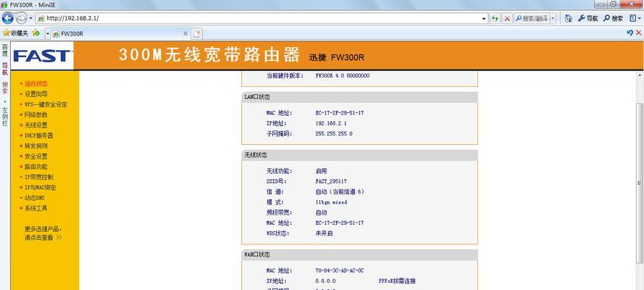Expand 路由功能 routing menu
Viewport: 644px width, 290px height.
point(35,167)
